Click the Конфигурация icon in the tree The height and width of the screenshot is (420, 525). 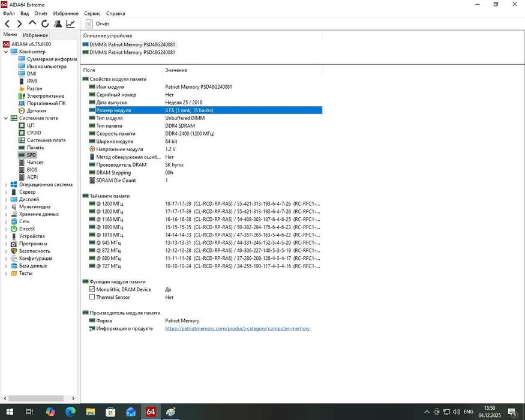pyautogui.click(x=14, y=259)
